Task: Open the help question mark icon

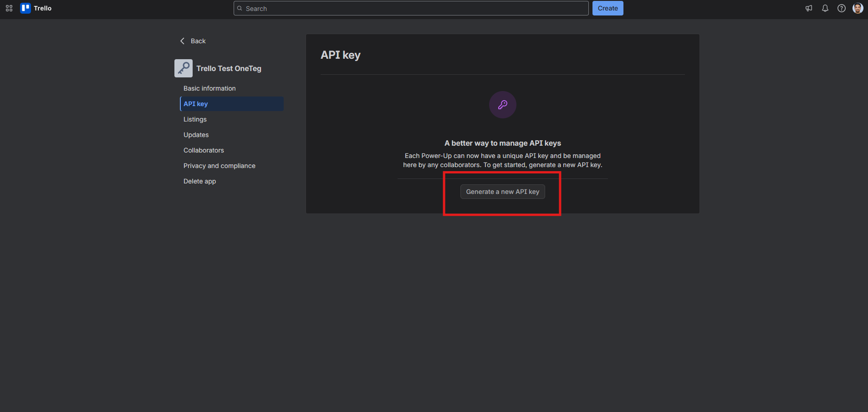Action: pyautogui.click(x=842, y=8)
